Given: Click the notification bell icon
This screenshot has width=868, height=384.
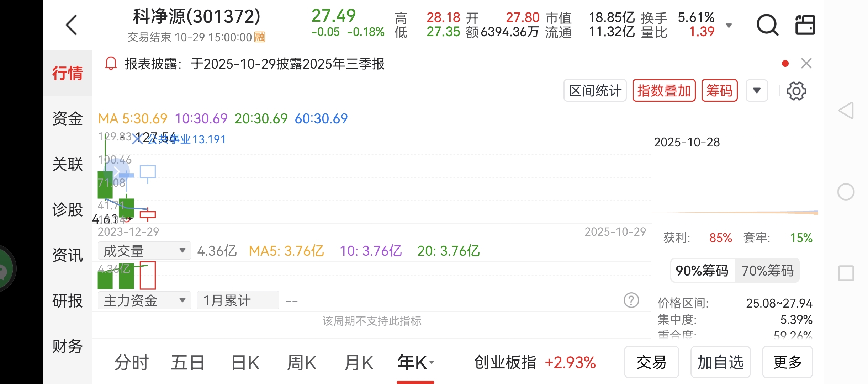Looking at the screenshot, I should (x=111, y=64).
